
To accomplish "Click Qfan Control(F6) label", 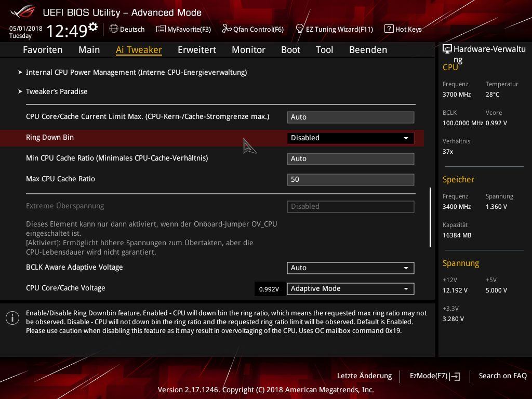I will (258, 29).
